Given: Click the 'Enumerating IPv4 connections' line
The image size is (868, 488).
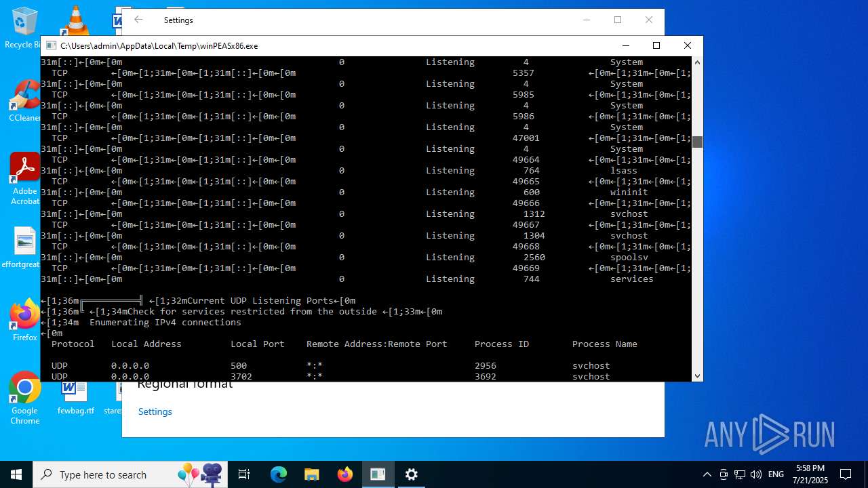Looking at the screenshot, I should [165, 322].
